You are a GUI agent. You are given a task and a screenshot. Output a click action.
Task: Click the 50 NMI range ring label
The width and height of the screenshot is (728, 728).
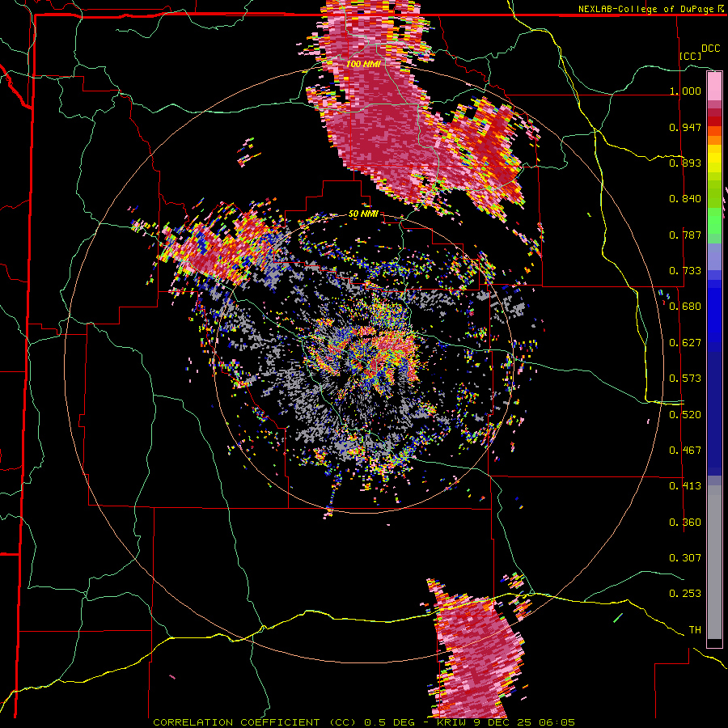[363, 214]
